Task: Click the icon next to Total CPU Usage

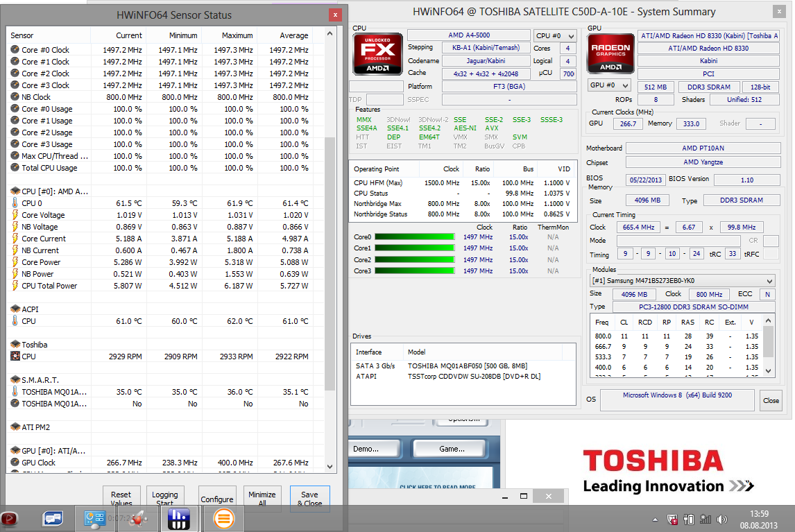Action: (x=15, y=168)
